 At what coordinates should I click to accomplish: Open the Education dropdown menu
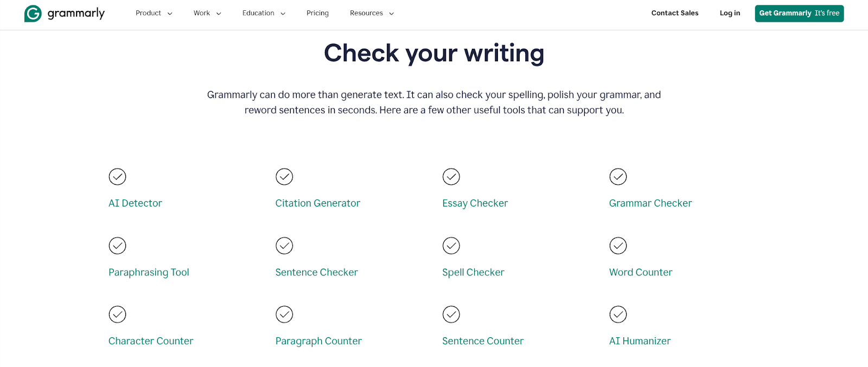pos(264,13)
